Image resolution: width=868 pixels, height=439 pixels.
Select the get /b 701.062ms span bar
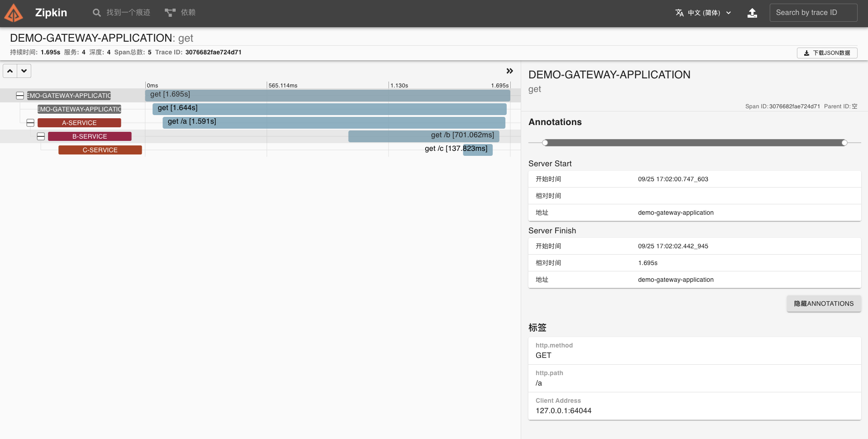click(x=424, y=136)
